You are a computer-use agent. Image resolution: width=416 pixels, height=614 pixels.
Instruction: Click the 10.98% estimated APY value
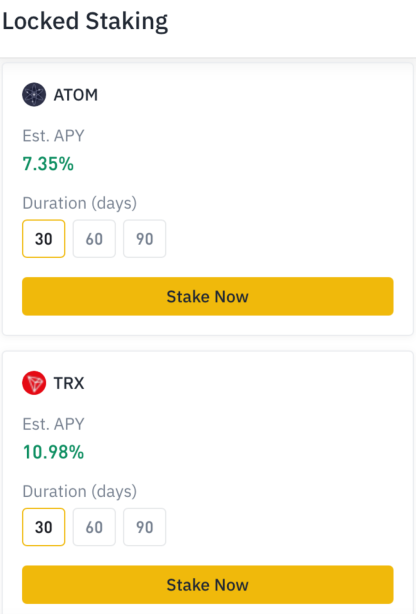(x=53, y=452)
